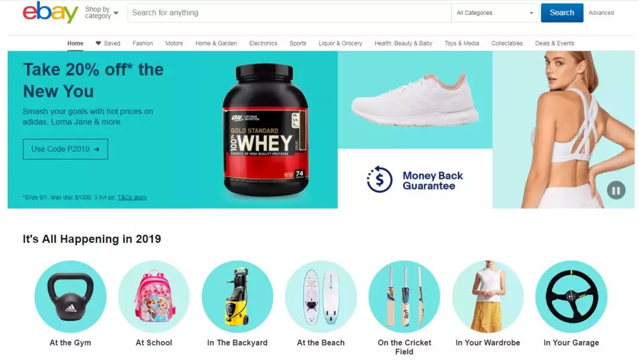Viewport: 639px width, 364px height.
Task: Go to the Electronics tab
Action: 263,43
